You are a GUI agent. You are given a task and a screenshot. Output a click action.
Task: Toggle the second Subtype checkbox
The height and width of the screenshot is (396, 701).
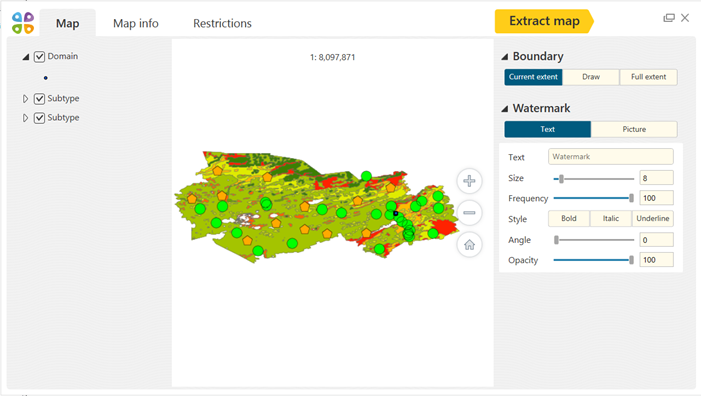pyautogui.click(x=39, y=118)
